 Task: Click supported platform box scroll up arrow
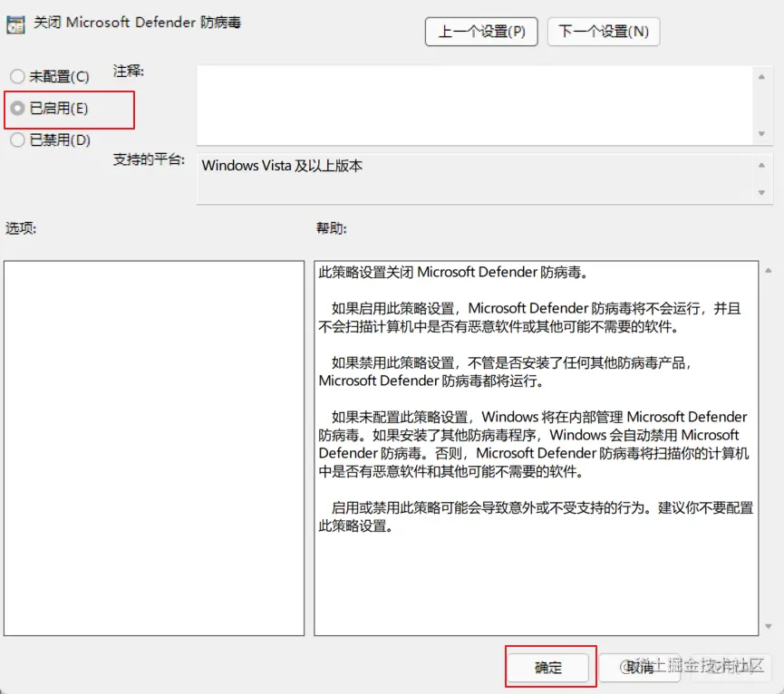click(761, 165)
